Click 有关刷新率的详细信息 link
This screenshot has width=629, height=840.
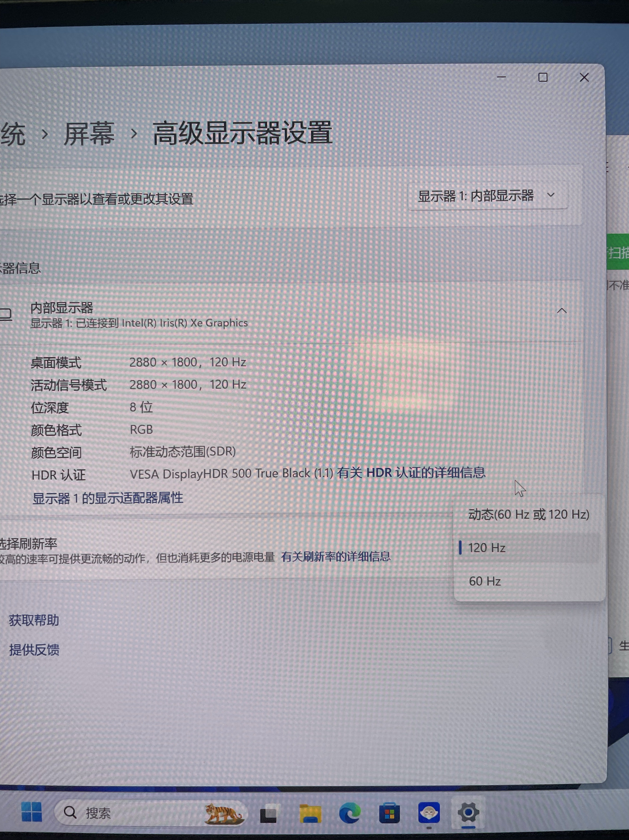click(336, 557)
